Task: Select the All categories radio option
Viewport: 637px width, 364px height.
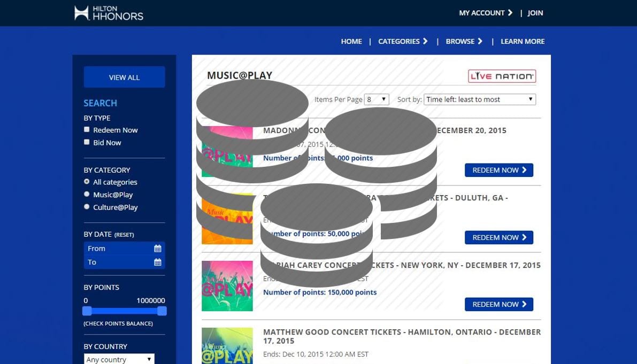Action: (87, 181)
